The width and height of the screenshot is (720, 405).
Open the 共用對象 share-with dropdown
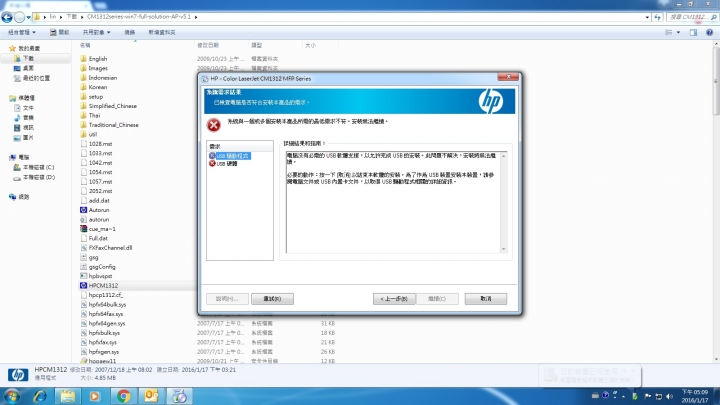pyautogui.click(x=96, y=32)
